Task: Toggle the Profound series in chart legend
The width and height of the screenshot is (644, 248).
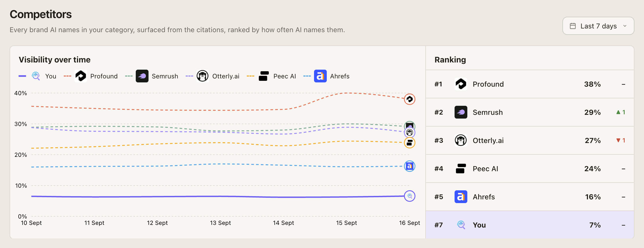Action: coord(91,76)
